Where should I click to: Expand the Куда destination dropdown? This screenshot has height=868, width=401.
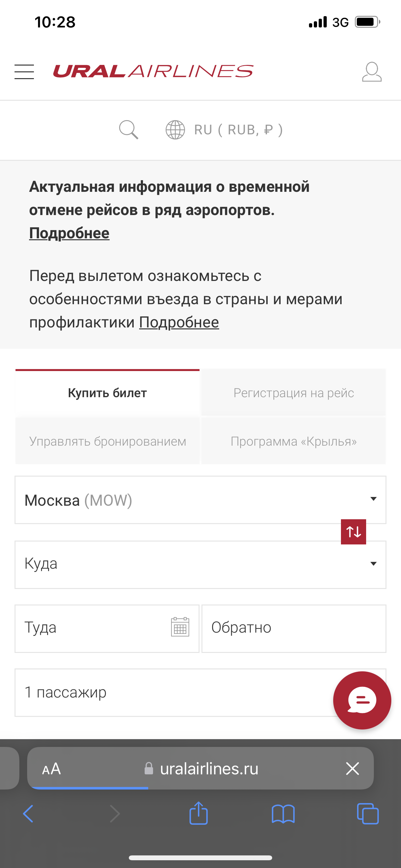pyautogui.click(x=200, y=565)
